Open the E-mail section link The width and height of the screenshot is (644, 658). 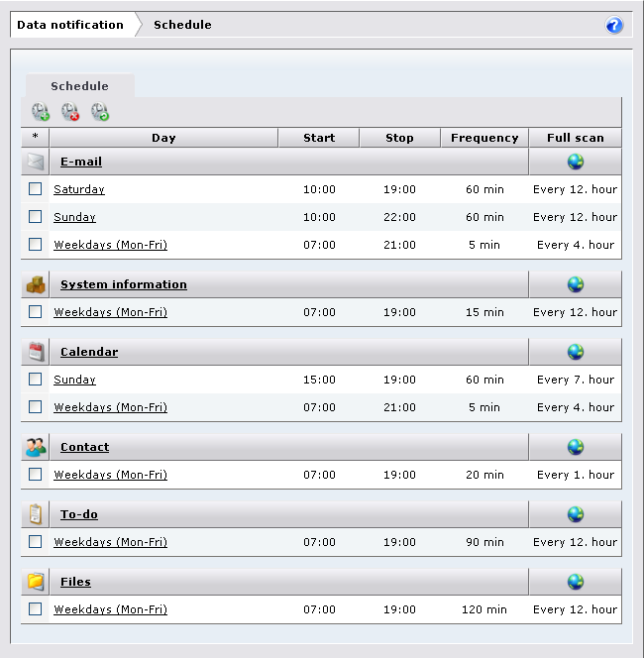[81, 162]
